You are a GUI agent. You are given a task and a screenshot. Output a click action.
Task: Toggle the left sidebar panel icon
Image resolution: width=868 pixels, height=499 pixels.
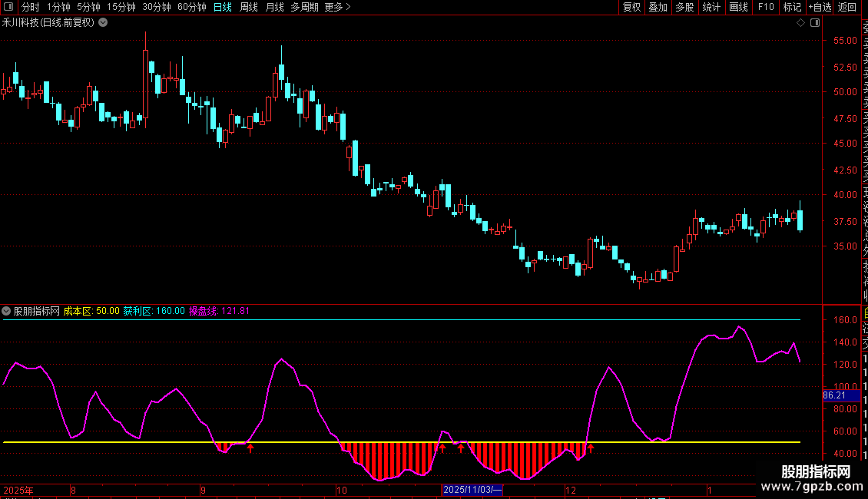click(8, 8)
